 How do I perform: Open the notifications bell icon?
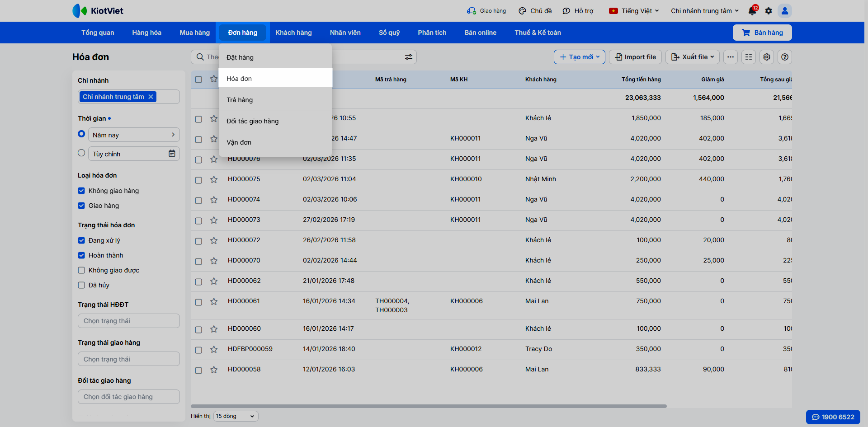[x=752, y=11]
